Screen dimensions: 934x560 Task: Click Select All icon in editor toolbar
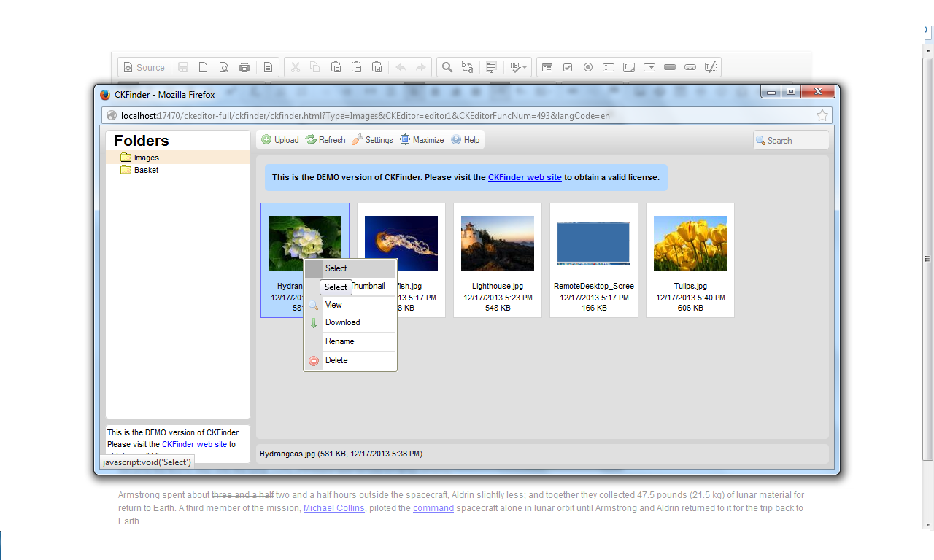(491, 67)
